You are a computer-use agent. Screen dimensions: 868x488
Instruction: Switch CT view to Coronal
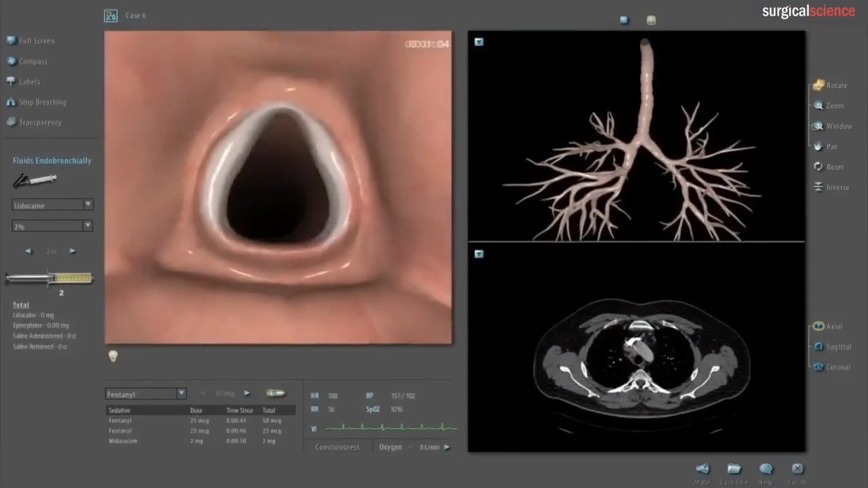(x=818, y=367)
